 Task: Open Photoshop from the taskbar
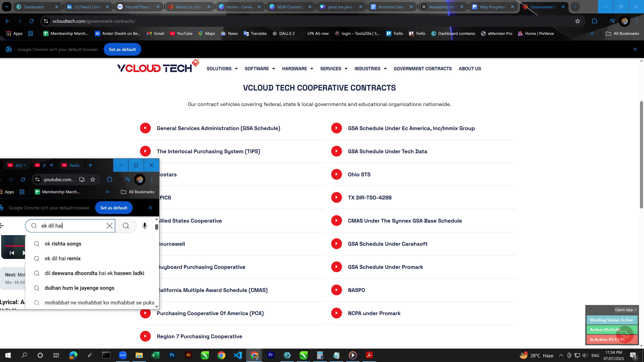[x=172, y=355]
